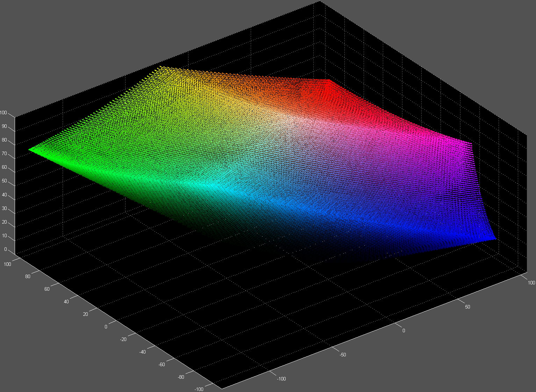Select 100 on the bottom-left floor axis

[x=8, y=264]
